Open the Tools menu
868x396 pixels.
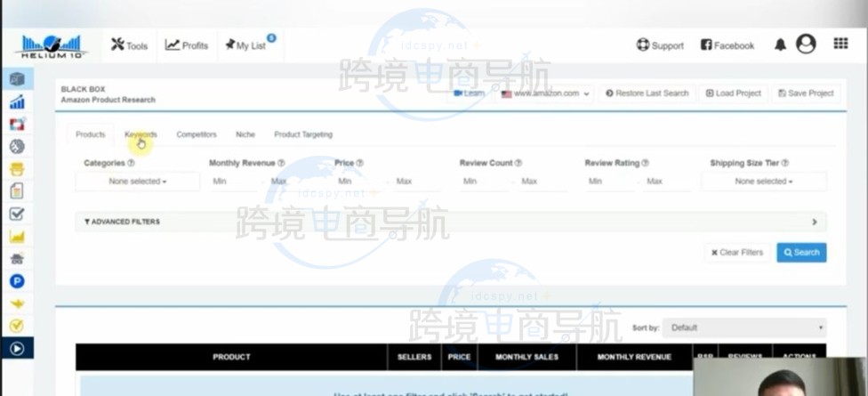(x=130, y=45)
